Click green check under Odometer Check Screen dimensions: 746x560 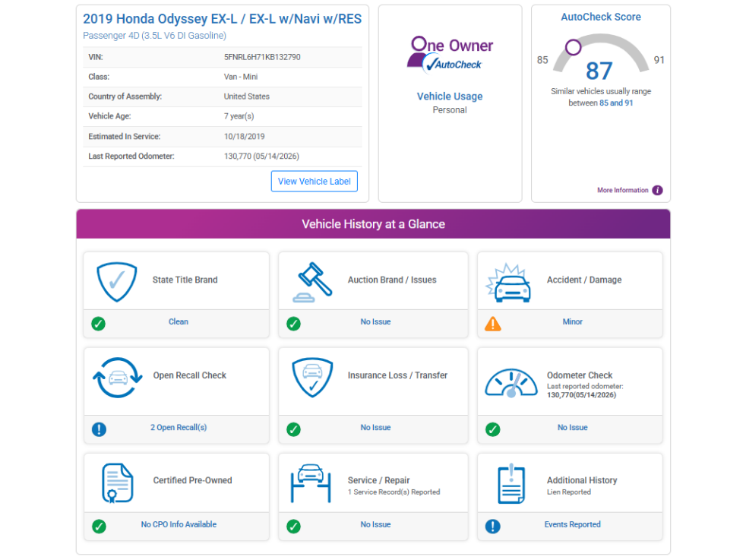493,429
